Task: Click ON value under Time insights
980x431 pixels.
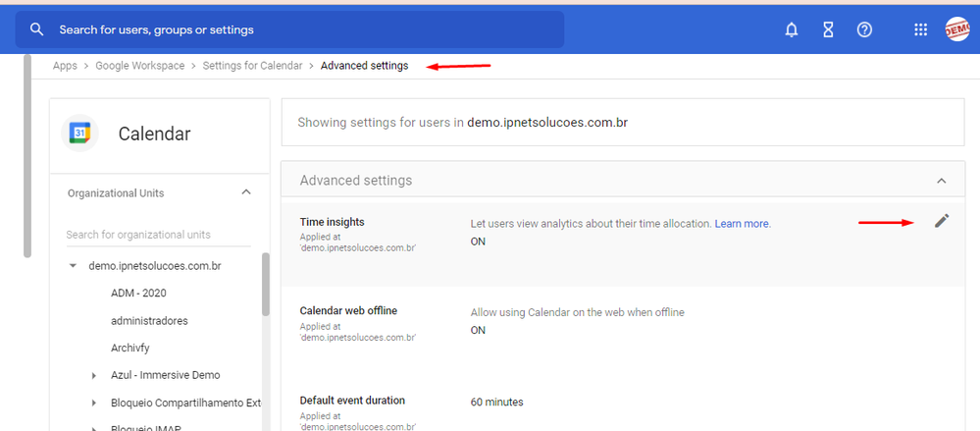Action: 478,242
